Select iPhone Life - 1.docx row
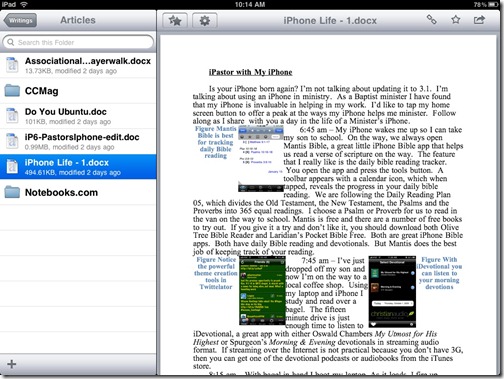Screen dimensions: 504x379 click(78, 167)
